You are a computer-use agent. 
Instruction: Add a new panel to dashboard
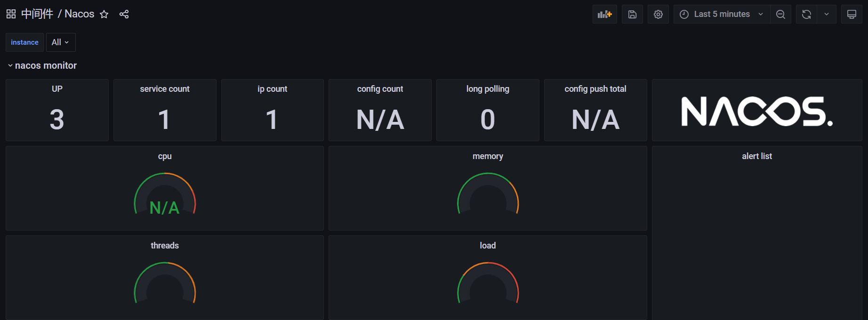604,14
